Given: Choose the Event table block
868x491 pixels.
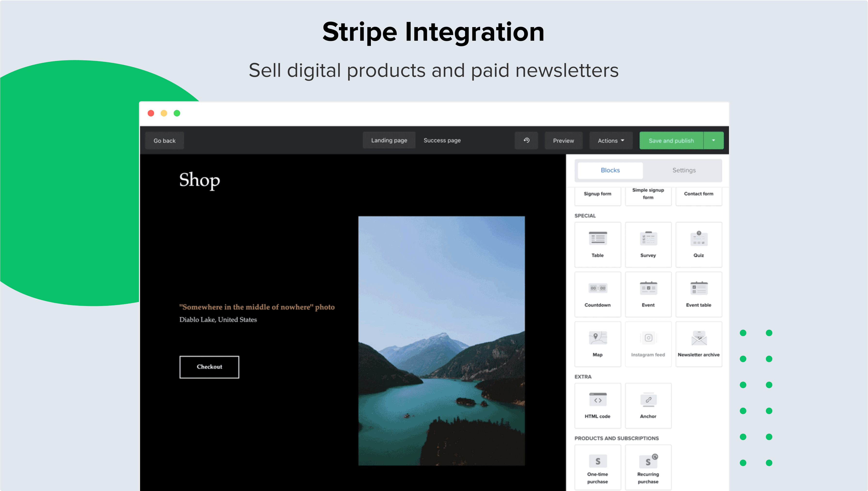Looking at the screenshot, I should (x=698, y=294).
